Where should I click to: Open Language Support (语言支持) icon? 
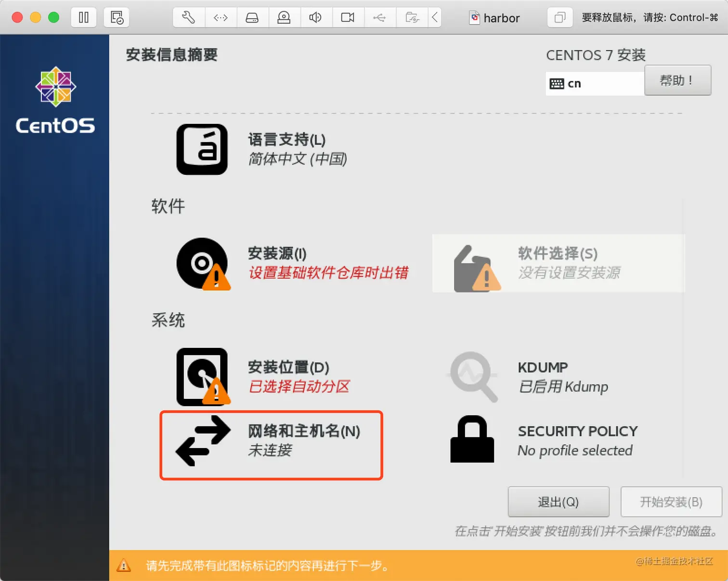point(202,149)
